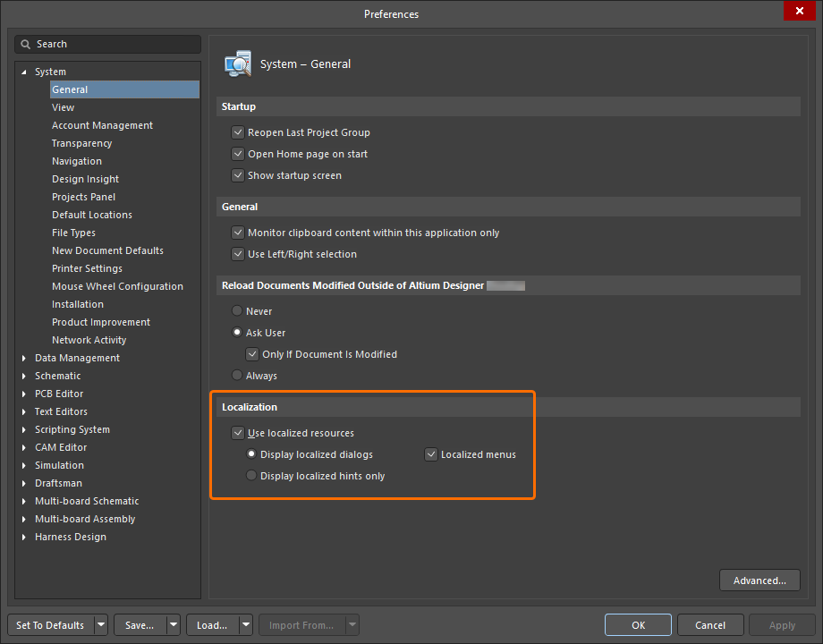823x644 pixels.
Task: Expand the PCB Editor node
Action: coord(23,394)
